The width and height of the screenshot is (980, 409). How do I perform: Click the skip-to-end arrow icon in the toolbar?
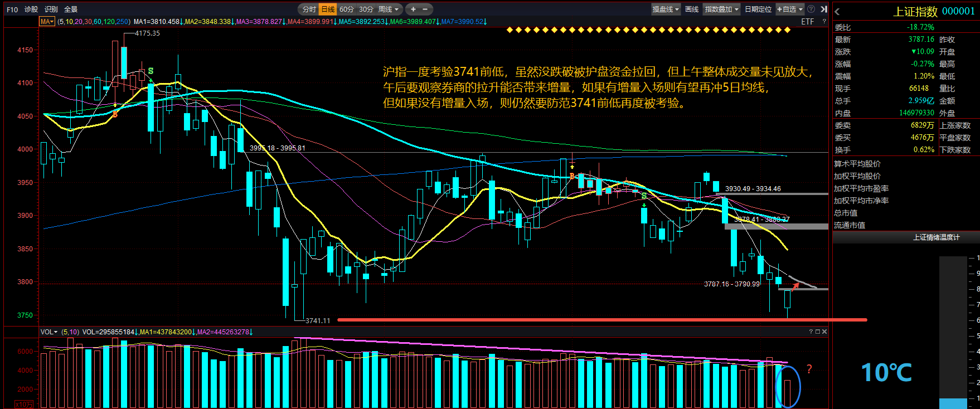pyautogui.click(x=823, y=9)
